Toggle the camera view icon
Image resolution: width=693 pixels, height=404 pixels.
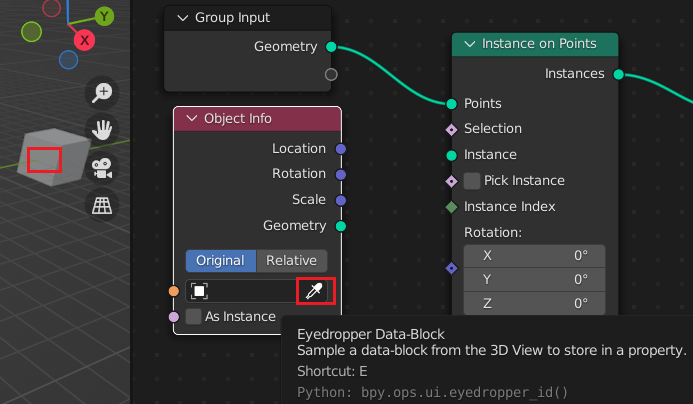click(x=102, y=167)
